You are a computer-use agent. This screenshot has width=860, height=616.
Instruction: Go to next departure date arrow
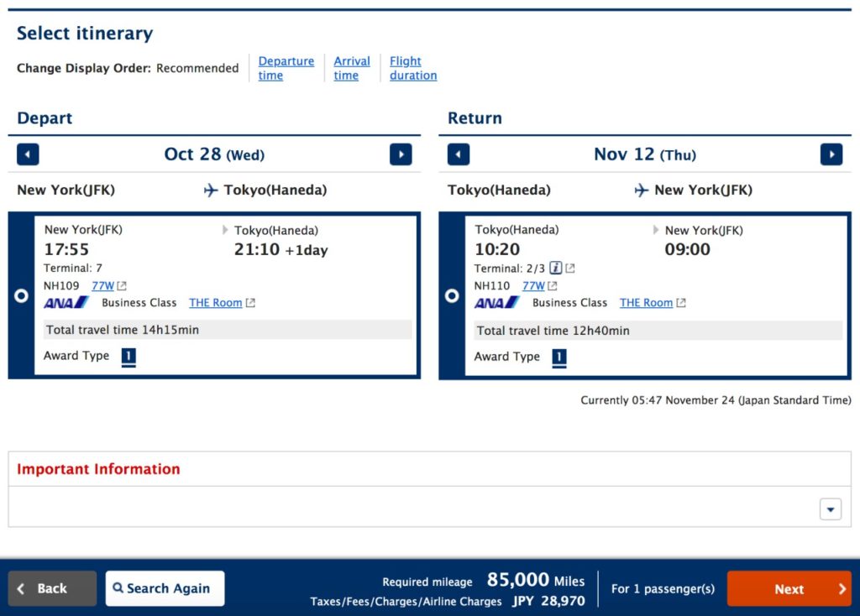[401, 154]
